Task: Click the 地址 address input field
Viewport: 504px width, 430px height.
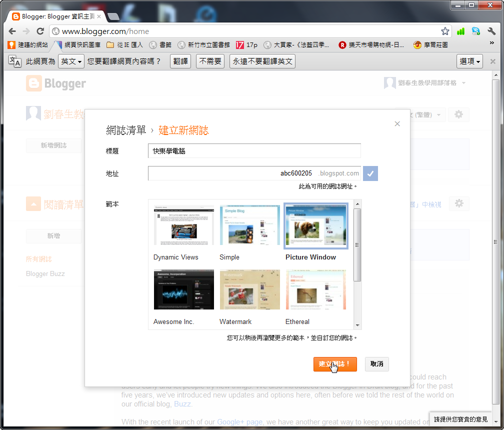Action: click(254, 173)
